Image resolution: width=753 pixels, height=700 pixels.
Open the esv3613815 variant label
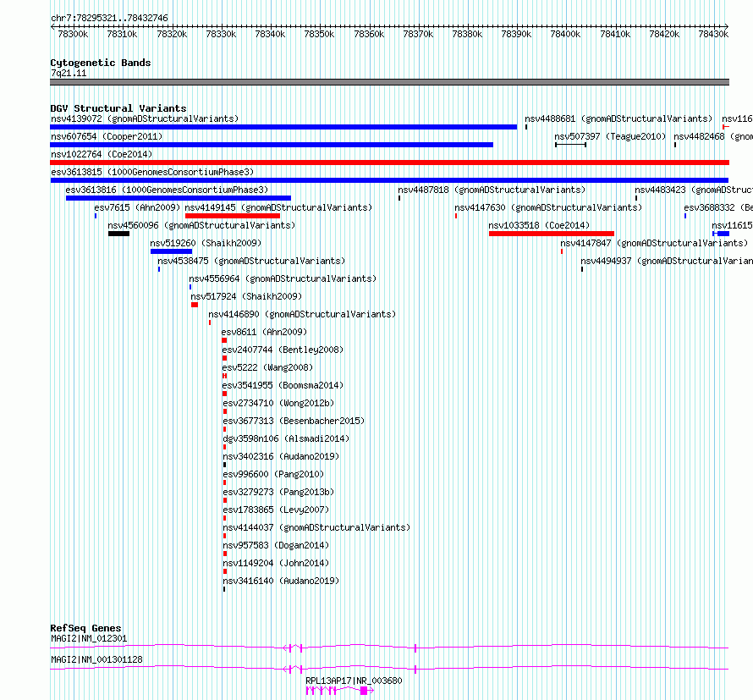click(x=152, y=172)
